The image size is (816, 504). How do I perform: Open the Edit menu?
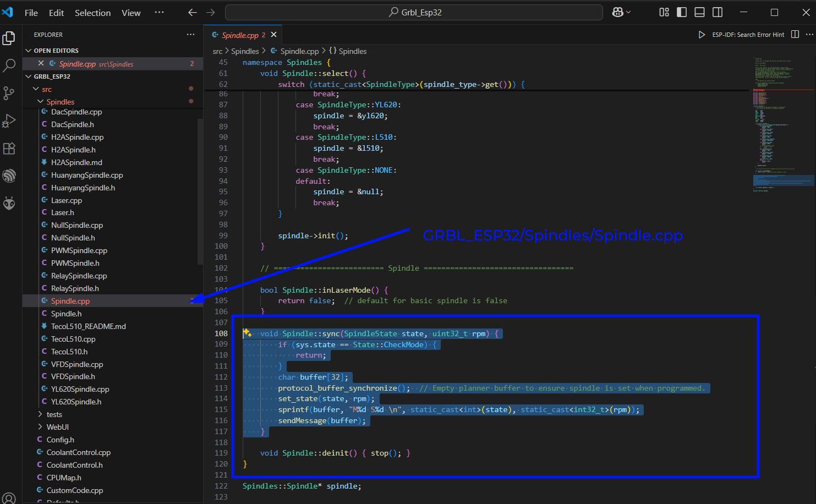click(x=56, y=13)
